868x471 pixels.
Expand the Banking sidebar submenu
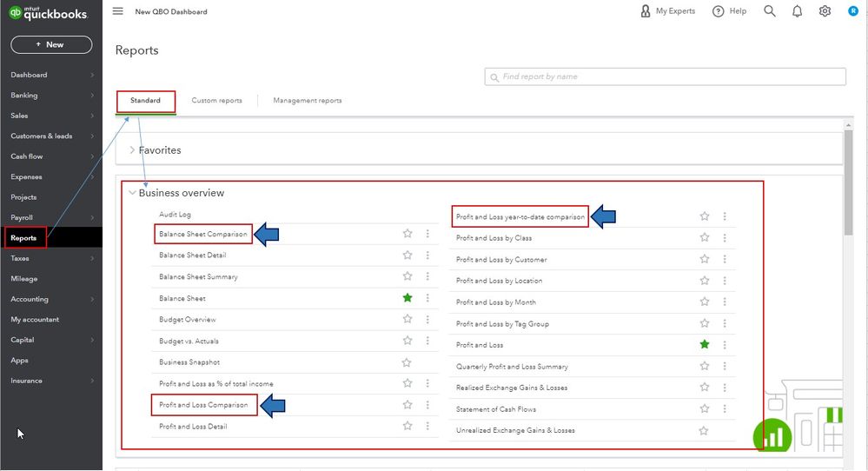pos(92,96)
